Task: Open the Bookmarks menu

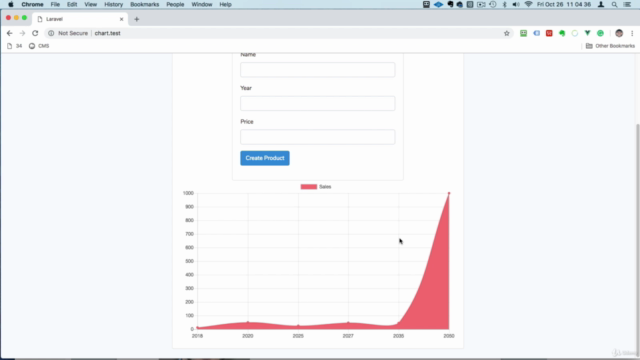Action: point(144,4)
